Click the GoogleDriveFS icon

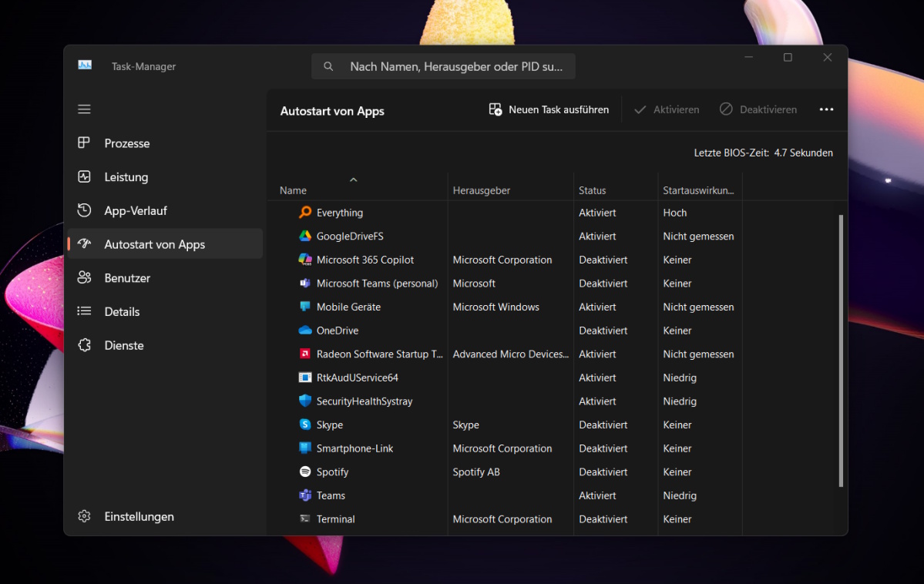coord(305,237)
